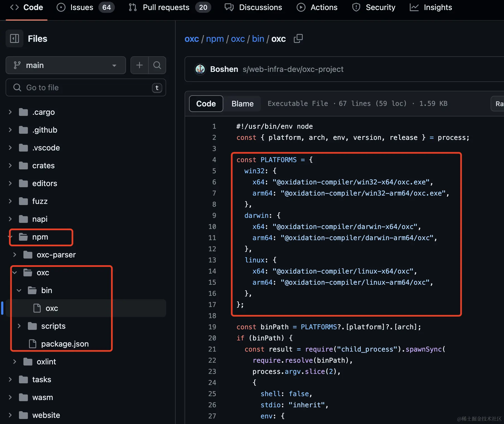The height and width of the screenshot is (424, 504).
Task: Select the oxc file icon in bin
Action: [37, 308]
